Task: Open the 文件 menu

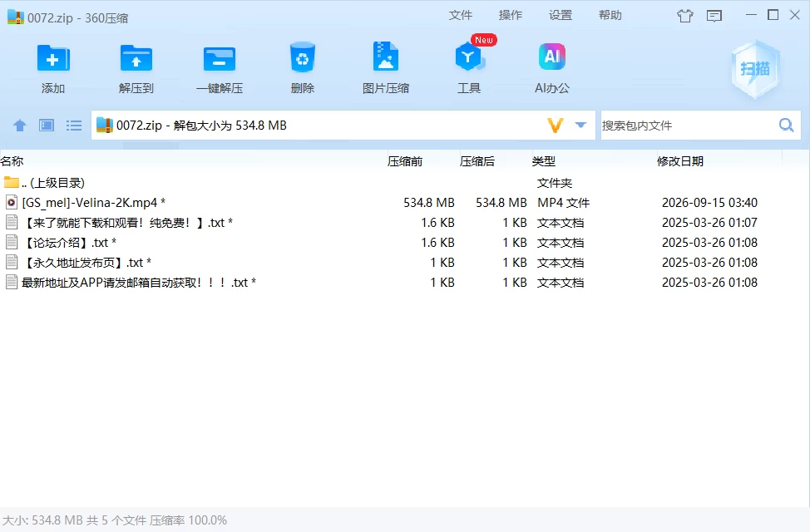Action: (x=460, y=16)
